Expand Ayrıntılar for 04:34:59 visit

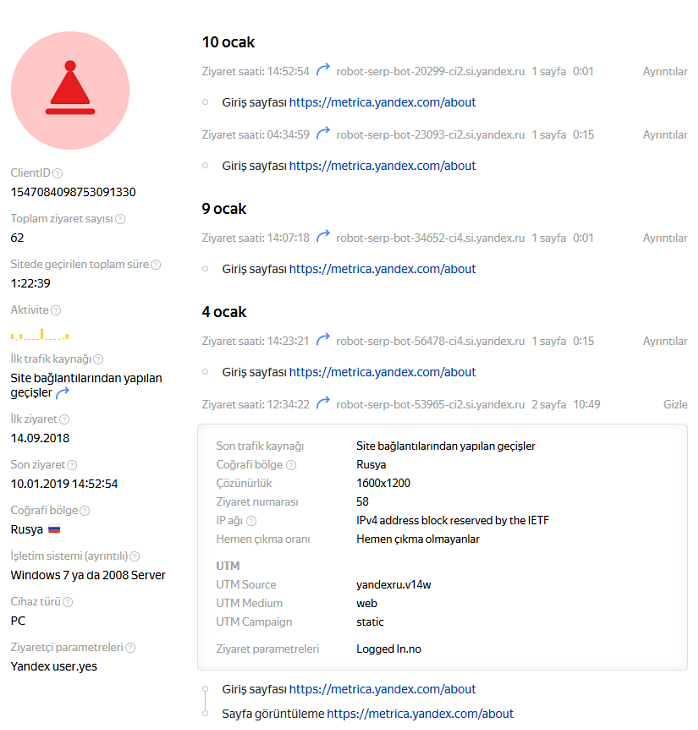tap(665, 135)
